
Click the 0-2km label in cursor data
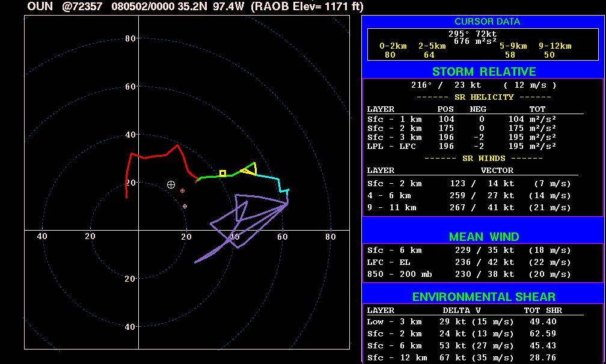(393, 46)
